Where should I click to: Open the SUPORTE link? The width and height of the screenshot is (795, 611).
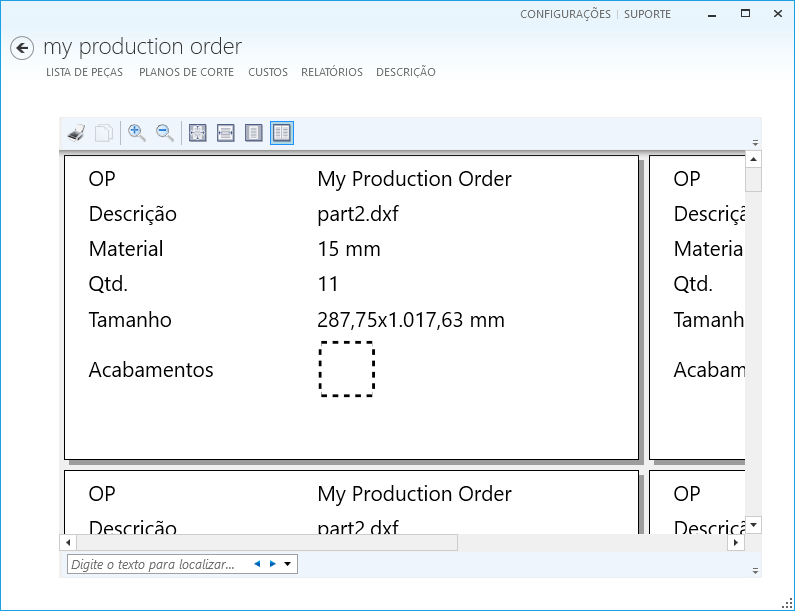pos(647,14)
